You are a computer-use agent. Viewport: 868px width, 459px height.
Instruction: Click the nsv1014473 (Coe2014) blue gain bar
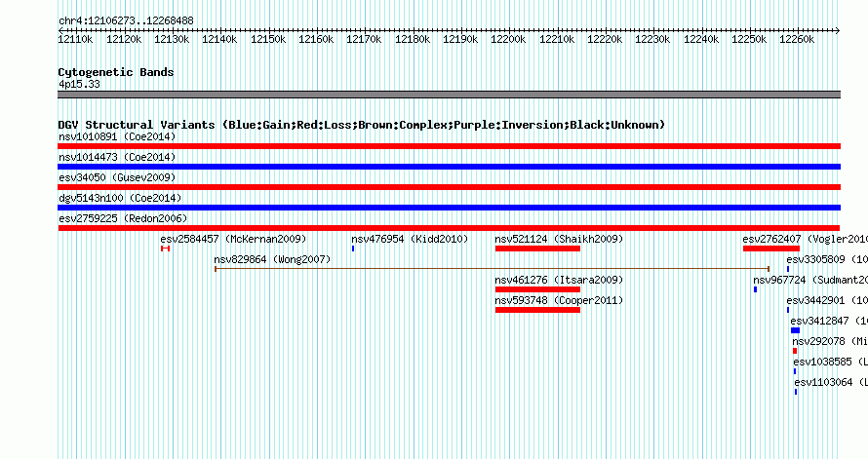pyautogui.click(x=449, y=167)
